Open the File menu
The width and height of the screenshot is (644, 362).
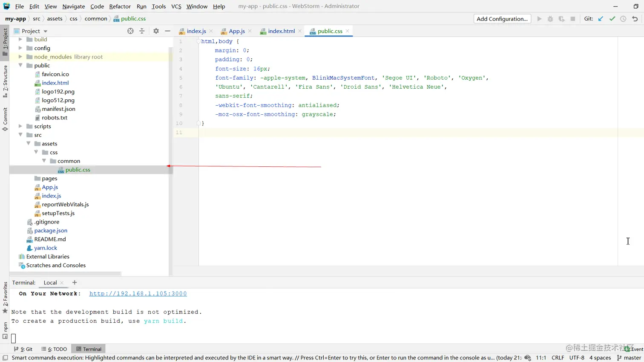20,6
